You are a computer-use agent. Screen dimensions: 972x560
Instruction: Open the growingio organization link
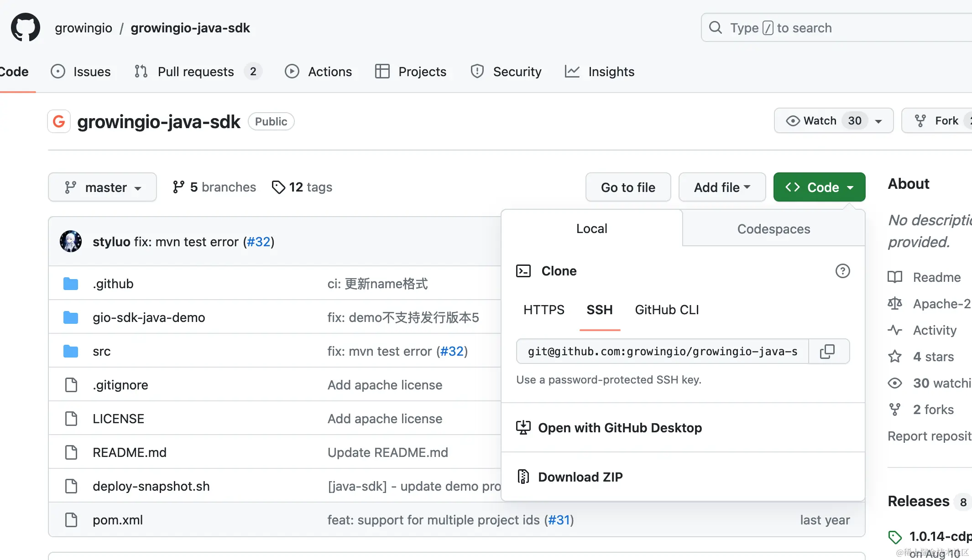click(84, 28)
